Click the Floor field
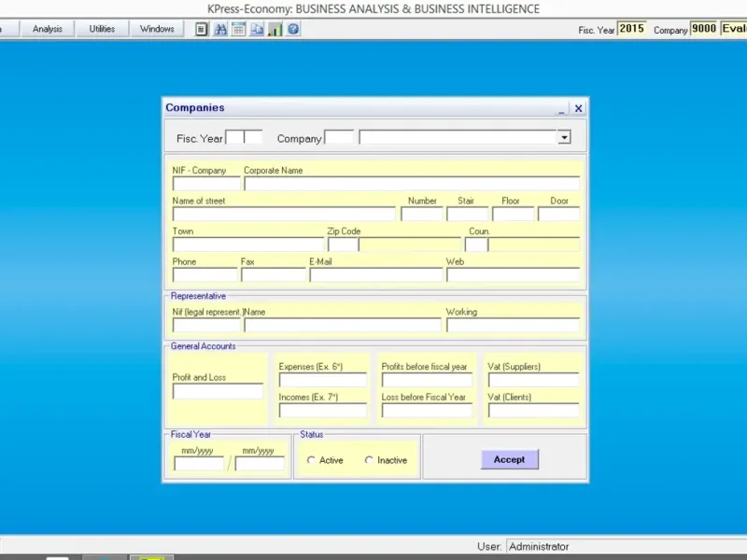The image size is (747, 560). point(513,215)
